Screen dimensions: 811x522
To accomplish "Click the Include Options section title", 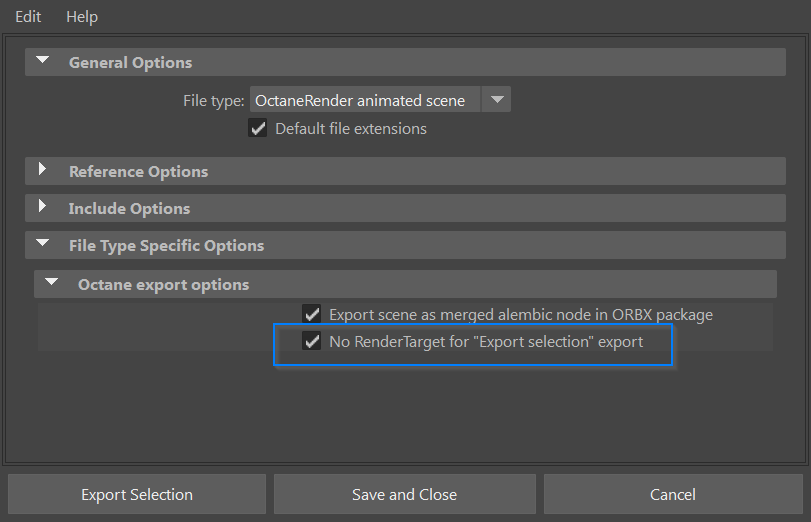I will pos(129,208).
